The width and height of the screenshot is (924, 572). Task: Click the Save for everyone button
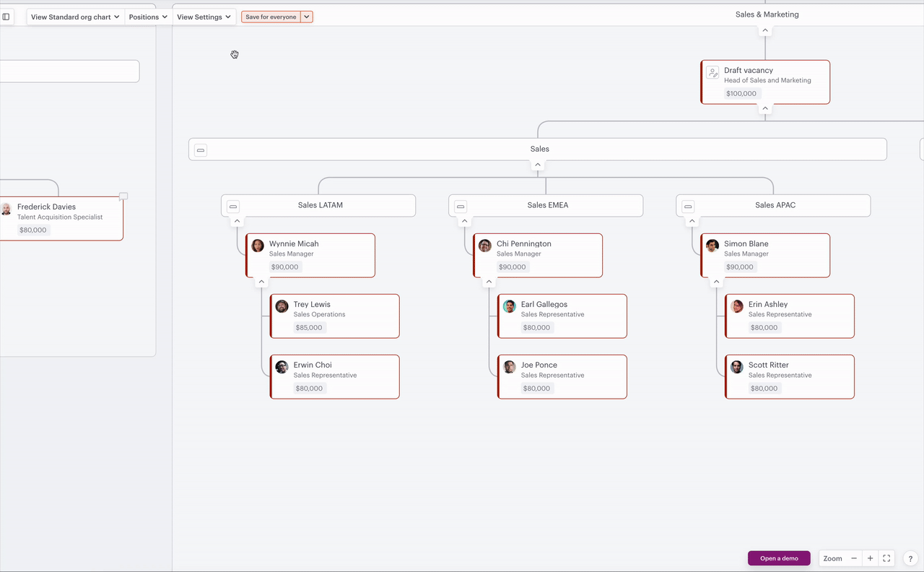tap(271, 16)
